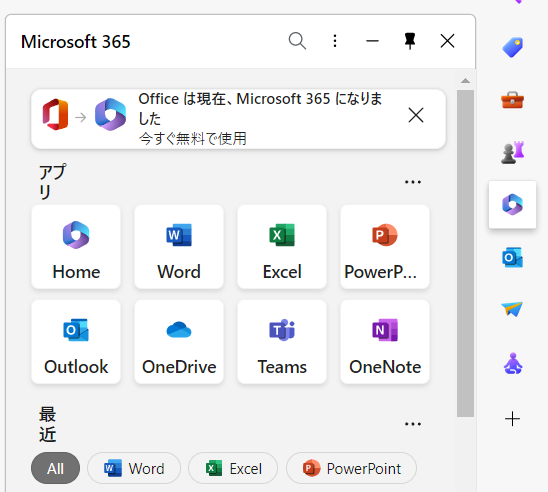Open the アプリ section more options
Viewport: 548px width, 492px height.
click(413, 182)
